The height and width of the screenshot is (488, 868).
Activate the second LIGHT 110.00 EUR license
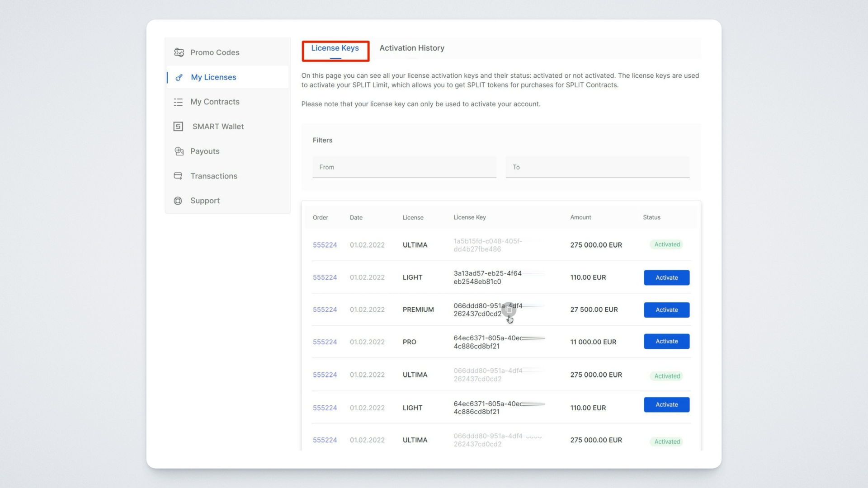click(x=666, y=405)
